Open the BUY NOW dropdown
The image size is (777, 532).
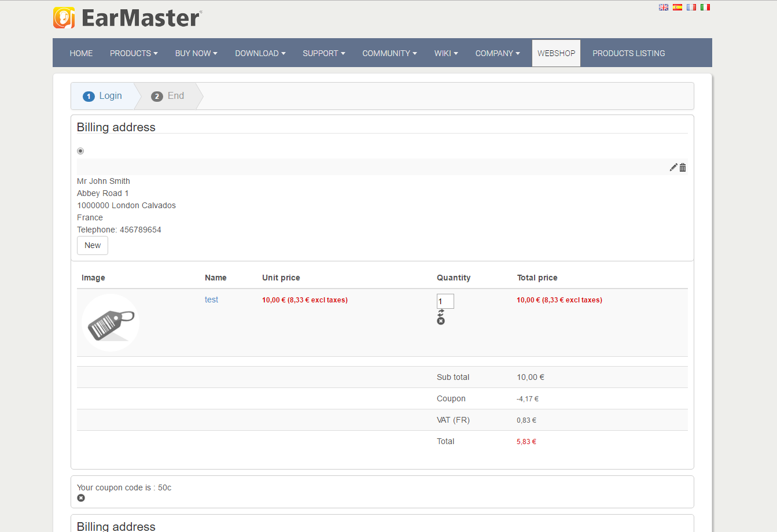coord(196,53)
